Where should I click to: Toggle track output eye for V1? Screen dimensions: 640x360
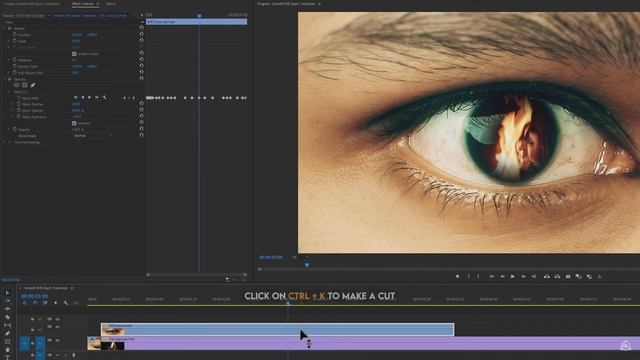pos(58,340)
